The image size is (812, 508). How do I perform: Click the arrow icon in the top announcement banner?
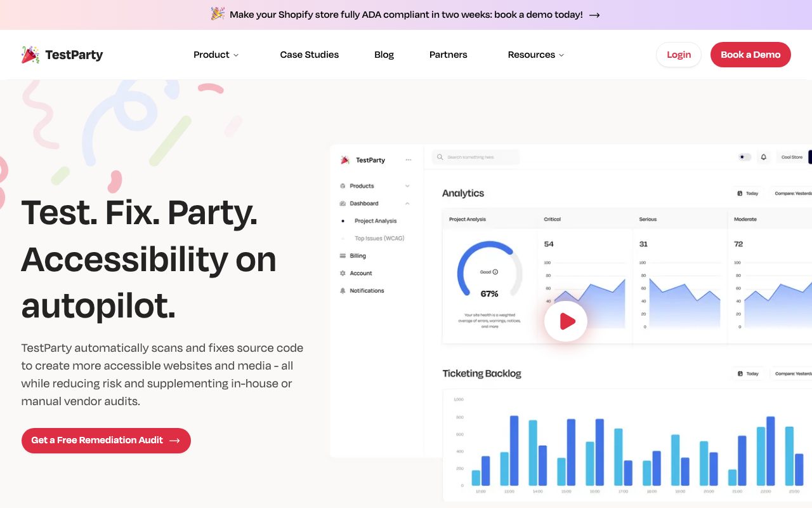pos(594,15)
